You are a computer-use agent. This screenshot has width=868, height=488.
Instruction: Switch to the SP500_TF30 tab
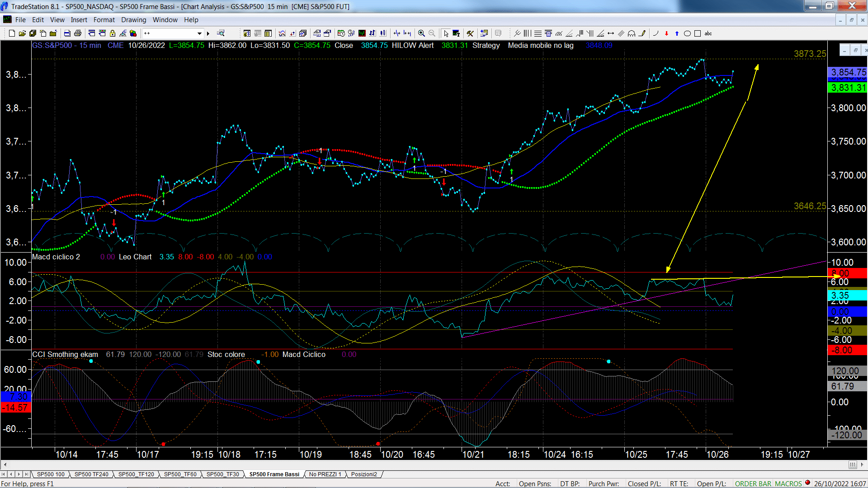pos(223,474)
